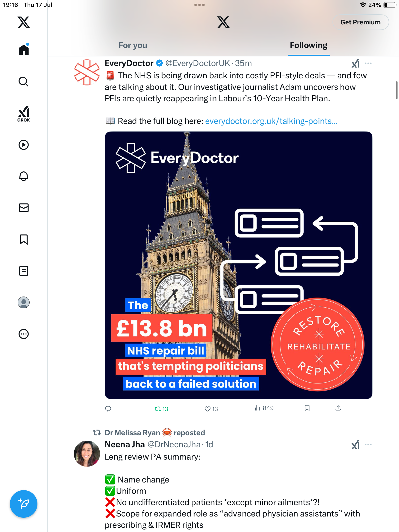Expand the More circle menu in sidebar
Image resolution: width=399 pixels, height=532 pixels.
tap(24, 334)
